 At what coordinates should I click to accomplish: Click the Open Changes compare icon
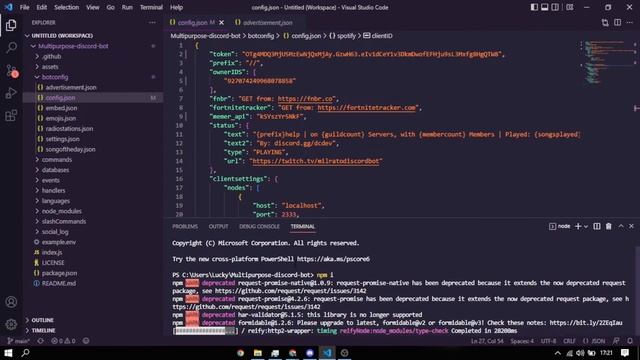click(605, 22)
